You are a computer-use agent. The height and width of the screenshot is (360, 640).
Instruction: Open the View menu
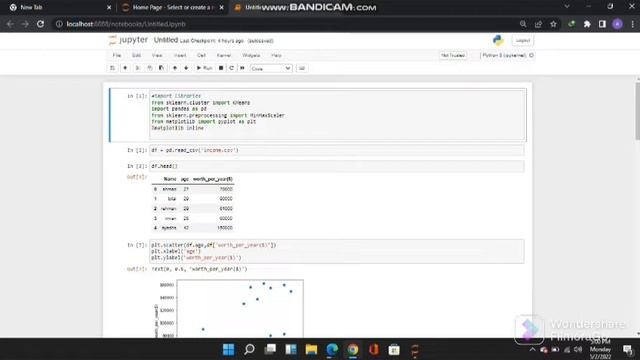tap(157, 55)
